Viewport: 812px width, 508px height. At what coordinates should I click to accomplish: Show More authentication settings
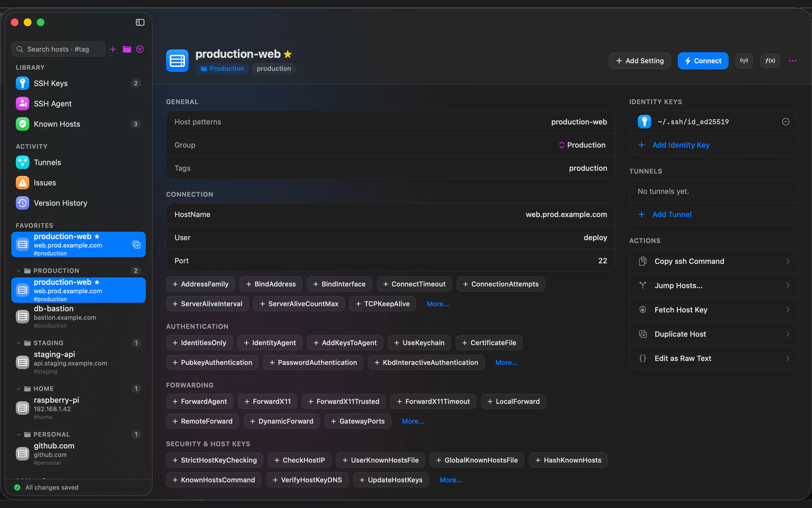tap(506, 363)
